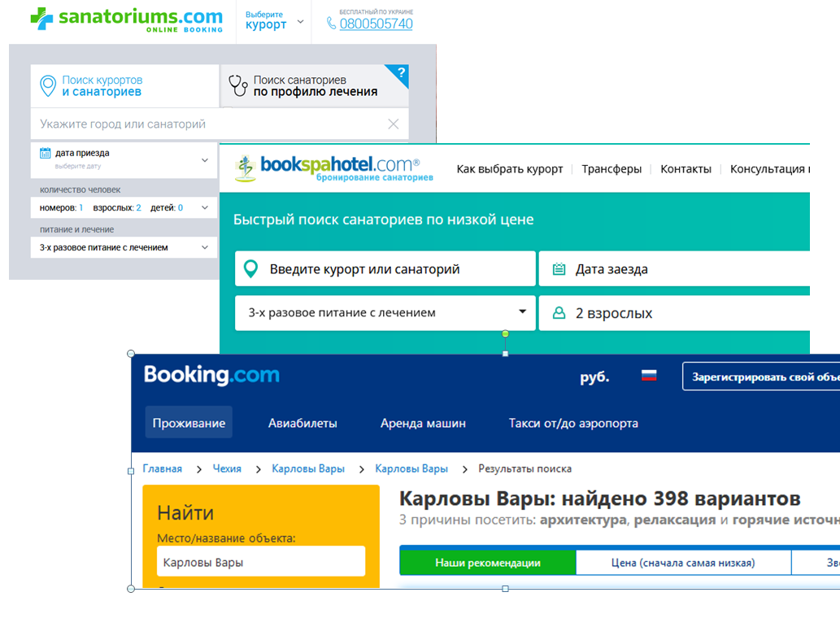840x627 pixels.
Task: Open the first Карловы Вары breadcrumb
Action: (308, 469)
